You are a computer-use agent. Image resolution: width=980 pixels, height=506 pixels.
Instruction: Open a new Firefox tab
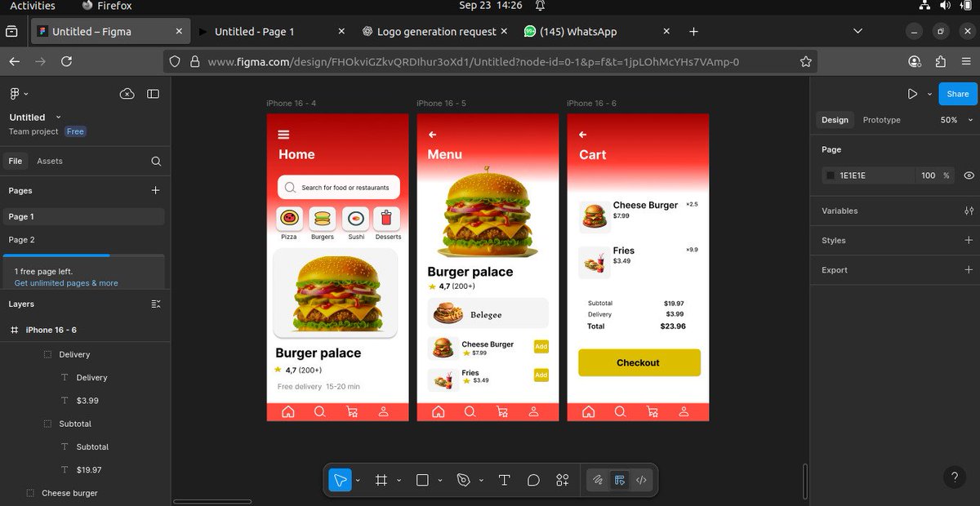pos(693,32)
